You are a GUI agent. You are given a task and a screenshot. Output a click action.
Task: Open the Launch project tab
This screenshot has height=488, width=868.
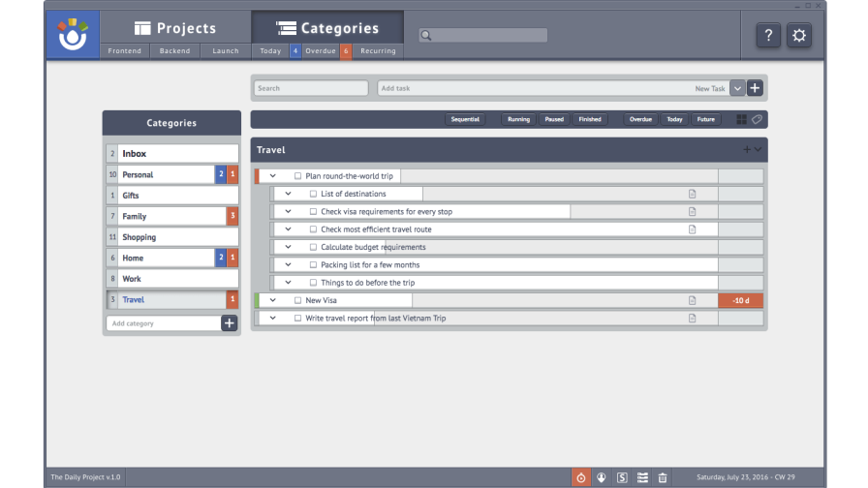coord(226,51)
